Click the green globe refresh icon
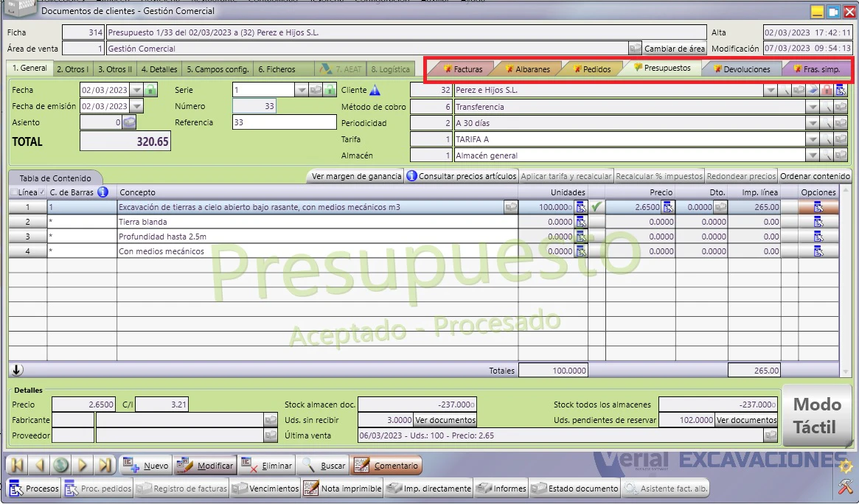Viewport: 859px width, 504px height. pyautogui.click(x=60, y=466)
